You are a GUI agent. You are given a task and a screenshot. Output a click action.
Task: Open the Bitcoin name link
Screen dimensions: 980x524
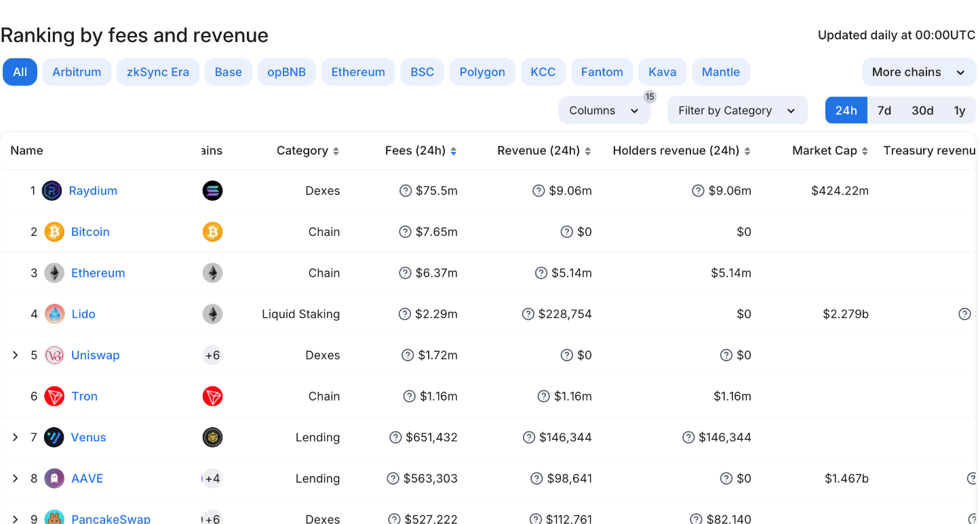pos(90,232)
